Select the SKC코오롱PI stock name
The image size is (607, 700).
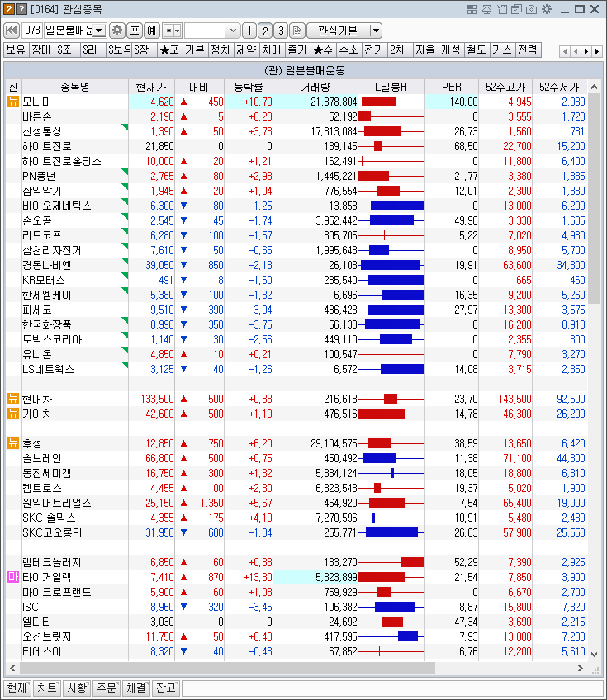pos(52,532)
